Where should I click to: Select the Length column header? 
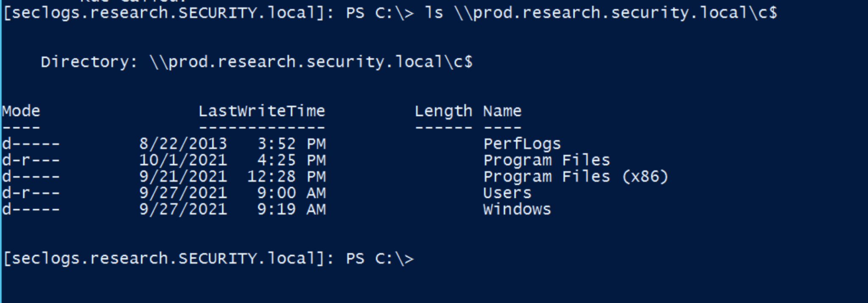point(443,111)
